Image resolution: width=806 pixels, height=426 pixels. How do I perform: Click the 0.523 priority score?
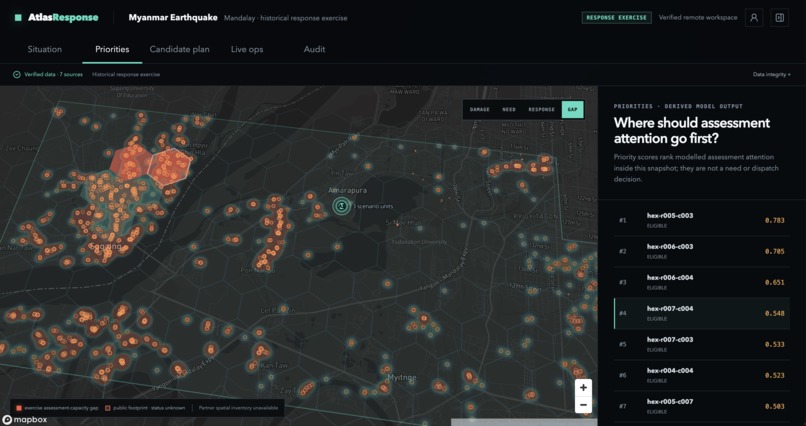[775, 375]
